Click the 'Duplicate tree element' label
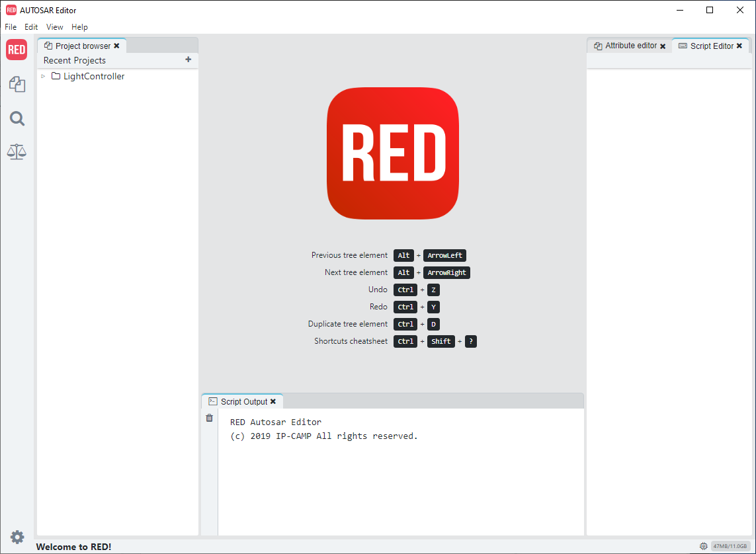Viewport: 756px width, 554px height. (x=348, y=324)
